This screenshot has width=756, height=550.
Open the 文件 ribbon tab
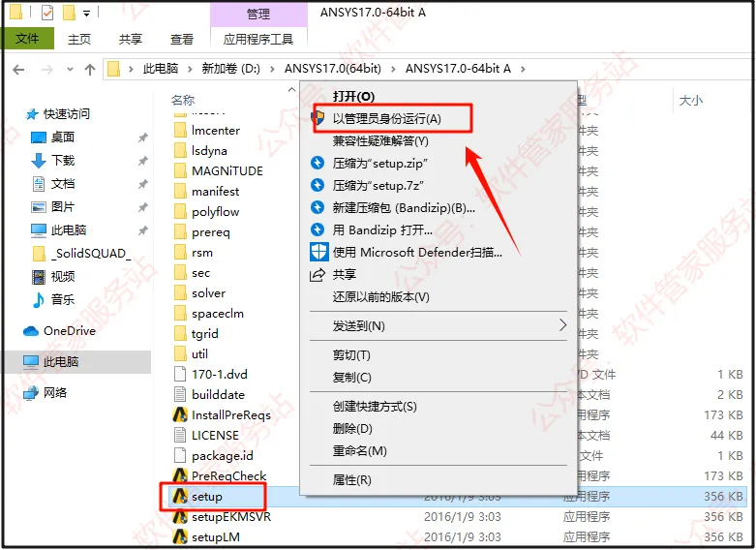[x=27, y=39]
